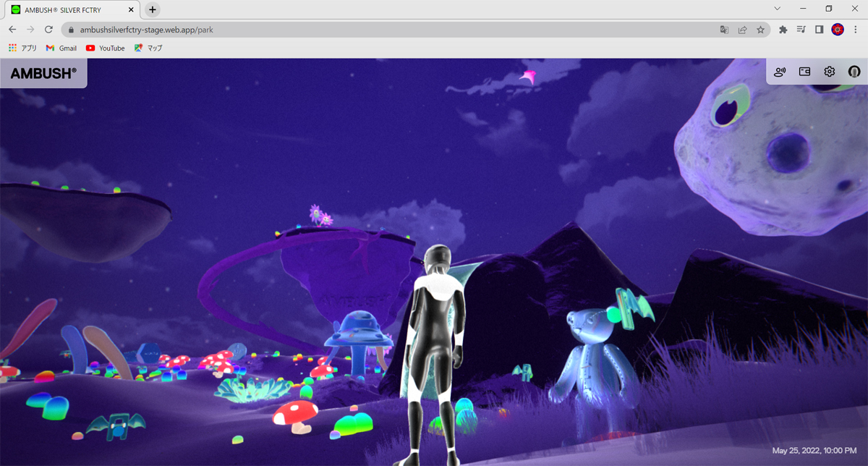Click the address bar URL field
Image resolution: width=868 pixels, height=466 pixels.
tap(362, 30)
